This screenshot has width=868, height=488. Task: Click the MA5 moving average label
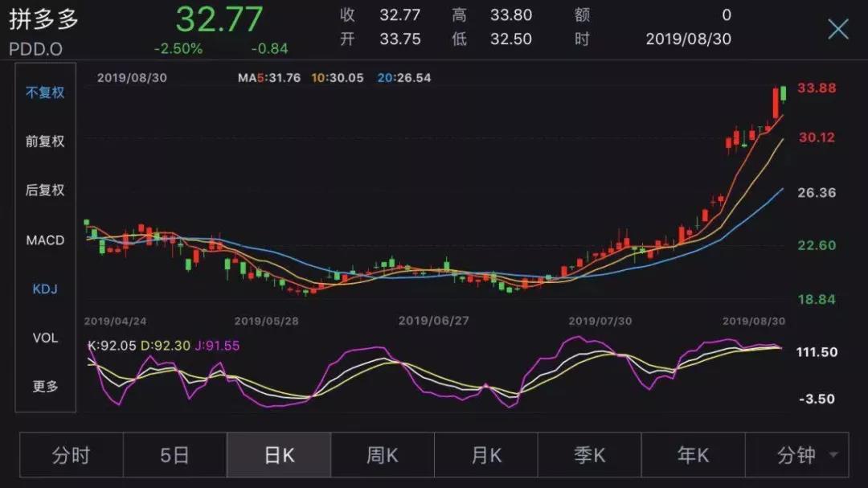pos(259,79)
